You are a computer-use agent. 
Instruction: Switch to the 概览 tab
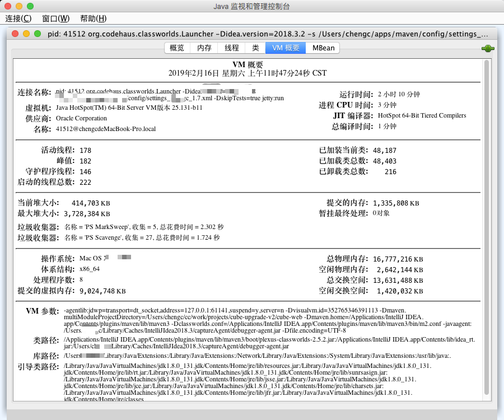(177, 48)
